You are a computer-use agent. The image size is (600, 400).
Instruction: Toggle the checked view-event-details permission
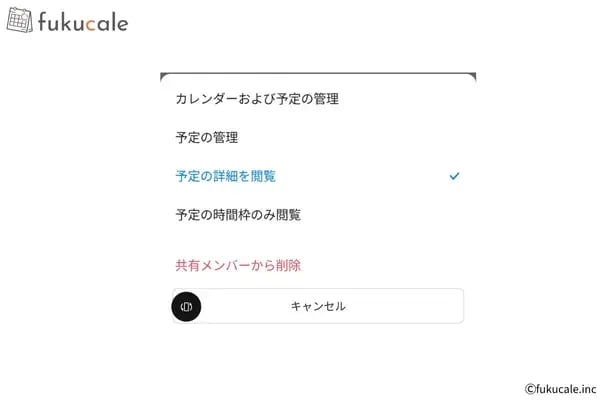pos(318,176)
